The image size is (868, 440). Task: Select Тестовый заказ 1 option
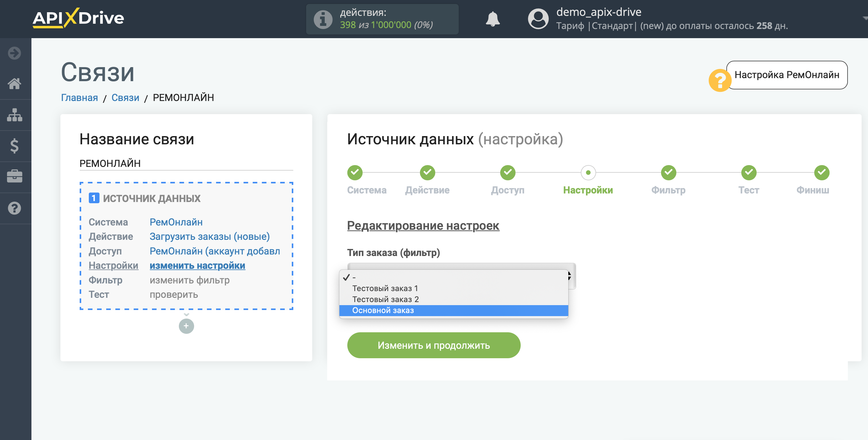click(x=454, y=288)
